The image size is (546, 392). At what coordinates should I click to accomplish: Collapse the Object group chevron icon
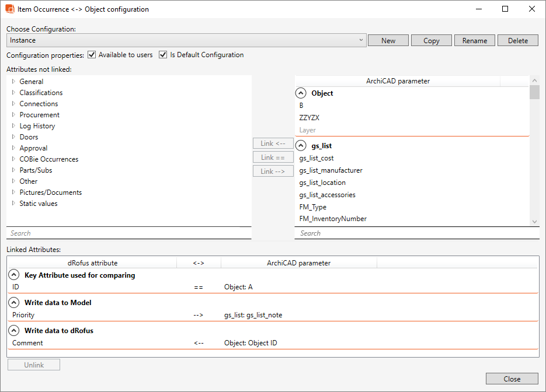pos(301,93)
